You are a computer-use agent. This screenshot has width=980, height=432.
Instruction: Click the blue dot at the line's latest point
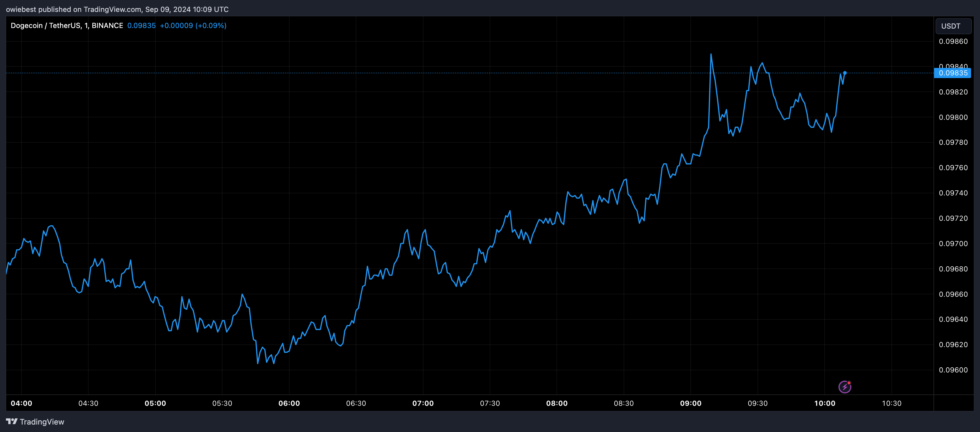click(x=845, y=73)
